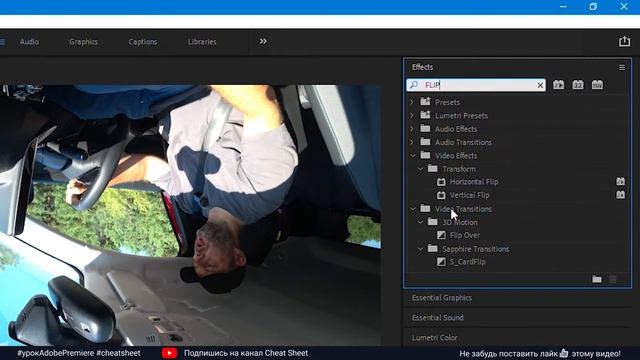Click the Lumetri Presets bin icon
This screenshot has height=360, width=640.
click(x=425, y=115)
